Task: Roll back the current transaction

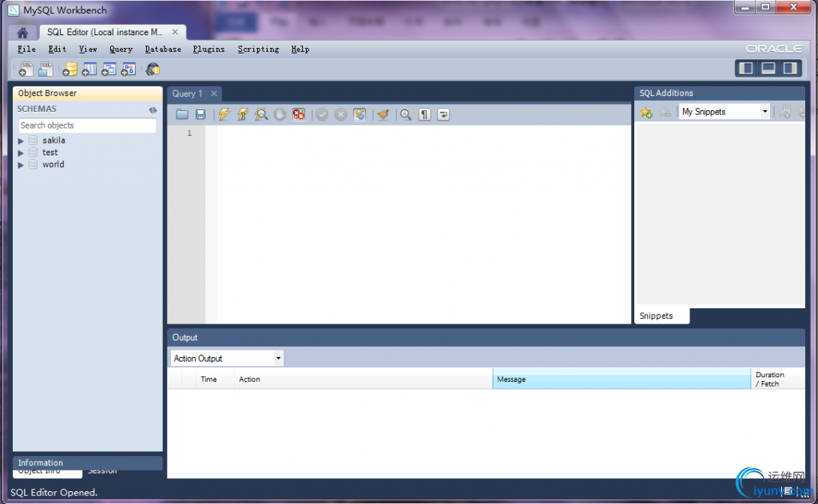Action: (340, 114)
